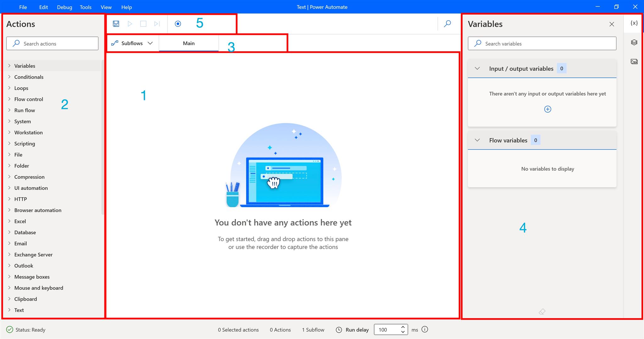The width and height of the screenshot is (644, 339).
Task: Open the Subflows dropdown
Action: tap(132, 43)
